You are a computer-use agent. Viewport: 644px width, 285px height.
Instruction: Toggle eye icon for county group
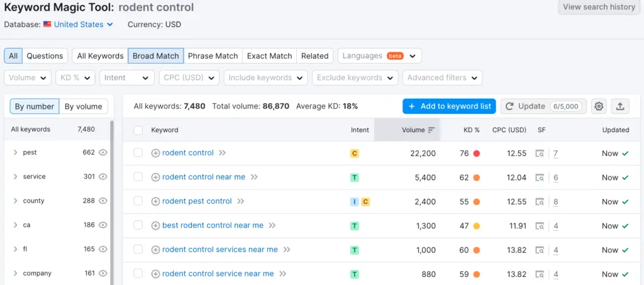click(x=103, y=201)
